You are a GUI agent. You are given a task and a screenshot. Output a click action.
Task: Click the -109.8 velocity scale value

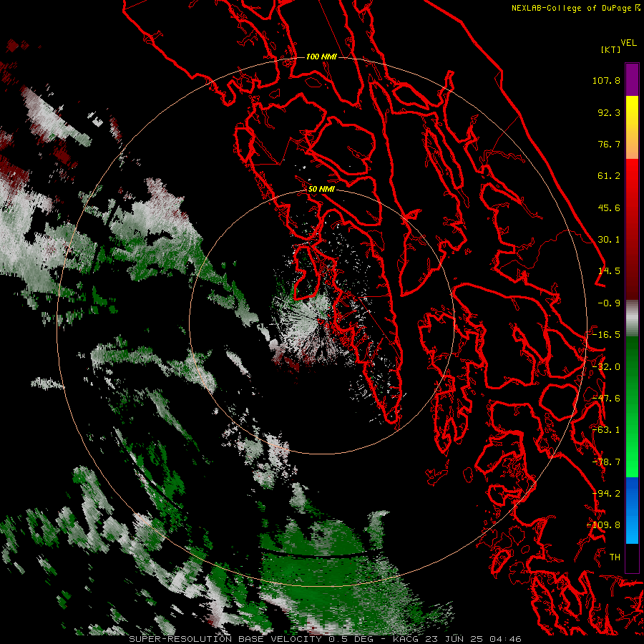tap(604, 525)
